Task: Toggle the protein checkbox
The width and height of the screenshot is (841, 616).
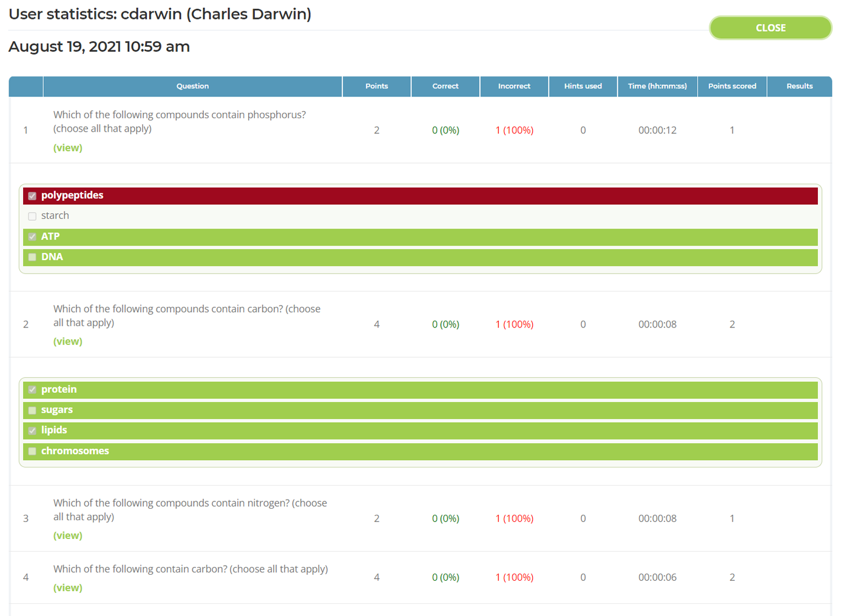Action: (x=32, y=390)
